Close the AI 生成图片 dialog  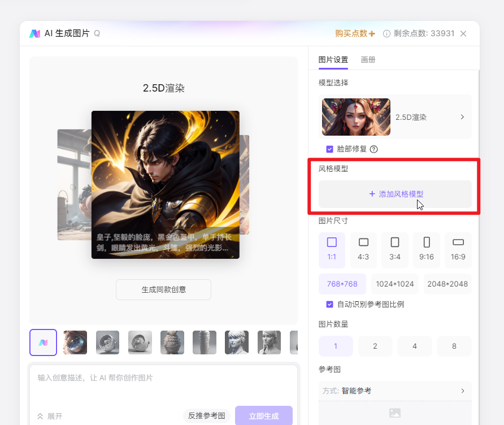(x=463, y=34)
